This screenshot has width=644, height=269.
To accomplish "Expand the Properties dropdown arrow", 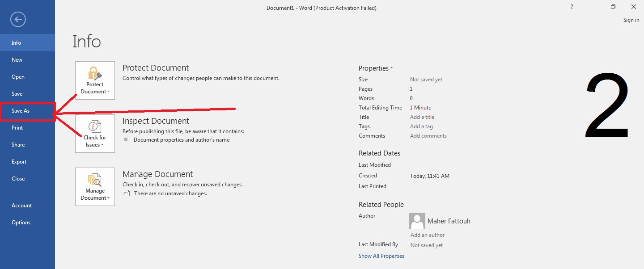I will [x=391, y=68].
